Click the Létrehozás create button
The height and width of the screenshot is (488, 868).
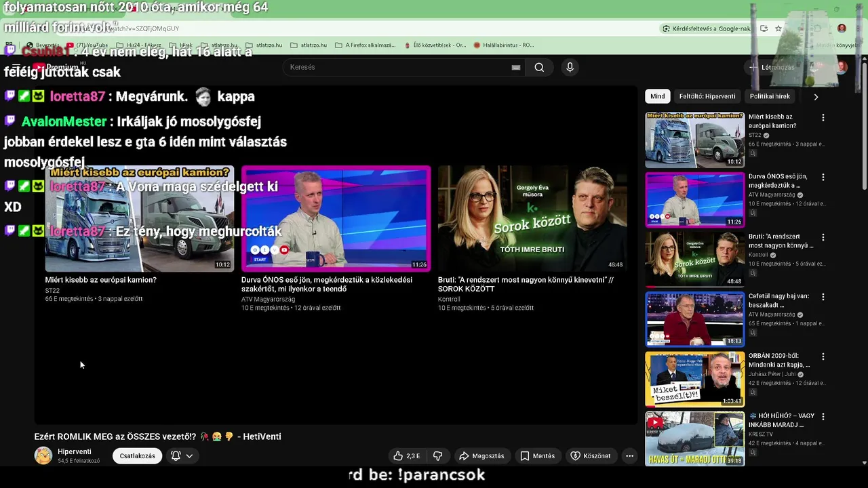pyautogui.click(x=772, y=67)
